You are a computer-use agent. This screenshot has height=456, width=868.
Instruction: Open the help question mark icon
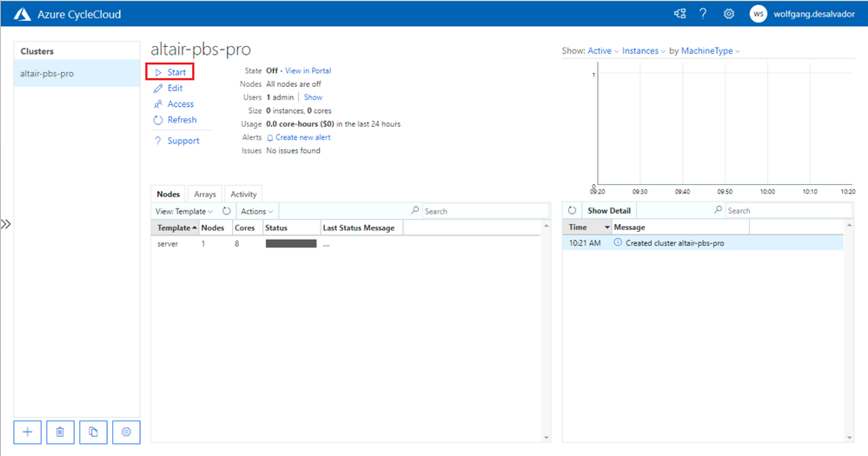click(x=703, y=14)
